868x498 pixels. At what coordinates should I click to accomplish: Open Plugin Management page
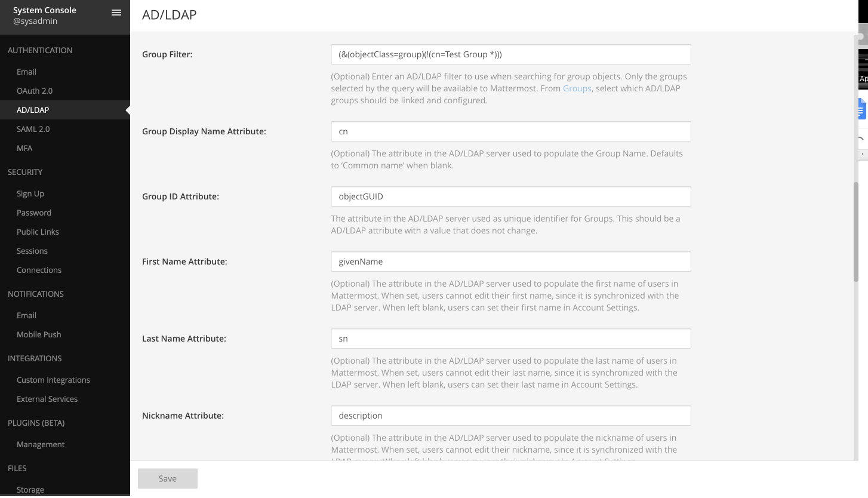click(x=41, y=444)
